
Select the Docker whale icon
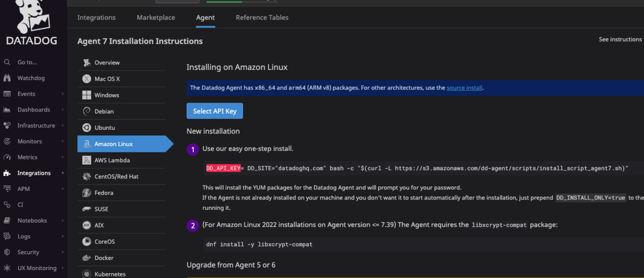coord(86,258)
